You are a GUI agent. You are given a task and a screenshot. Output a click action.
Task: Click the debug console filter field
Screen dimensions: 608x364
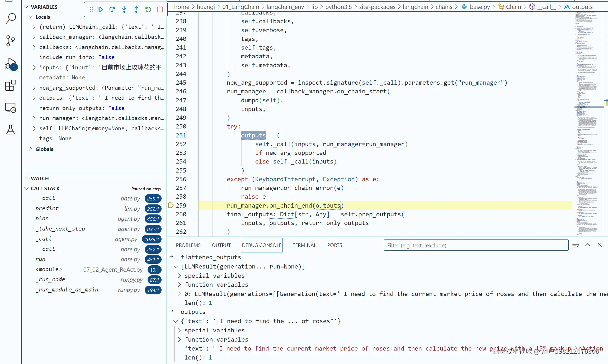pyautogui.click(x=476, y=245)
